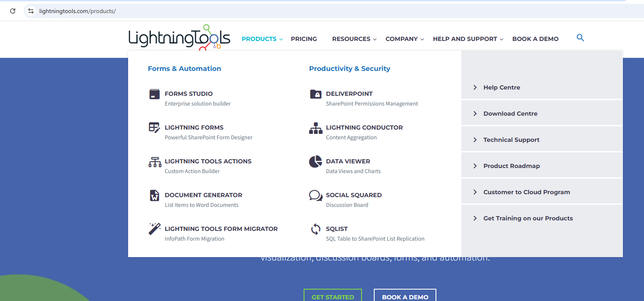Screen dimensions: 644x301
Task: Expand the Company dropdown chevron
Action: (x=422, y=39)
